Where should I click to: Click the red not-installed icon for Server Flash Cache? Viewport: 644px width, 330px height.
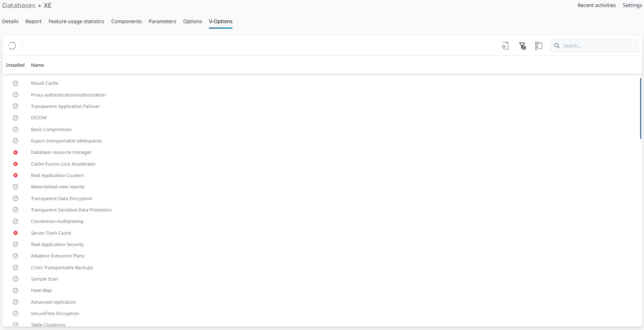tap(16, 233)
